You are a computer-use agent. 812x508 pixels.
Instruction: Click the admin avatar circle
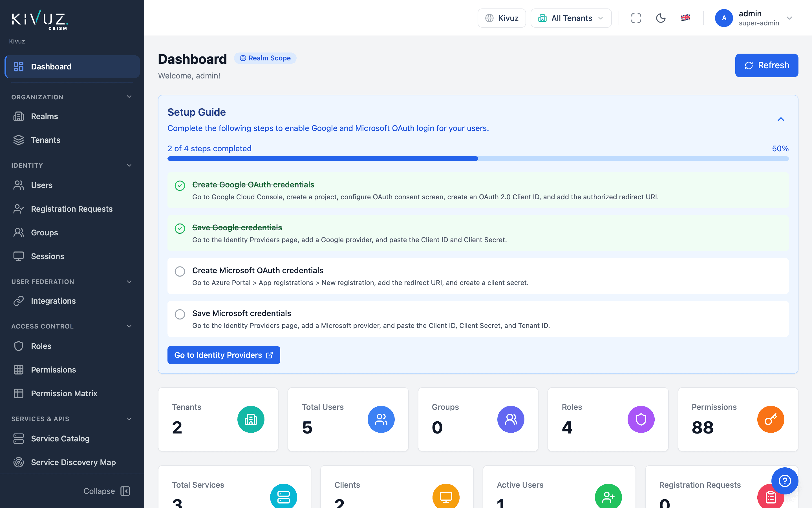(x=724, y=18)
